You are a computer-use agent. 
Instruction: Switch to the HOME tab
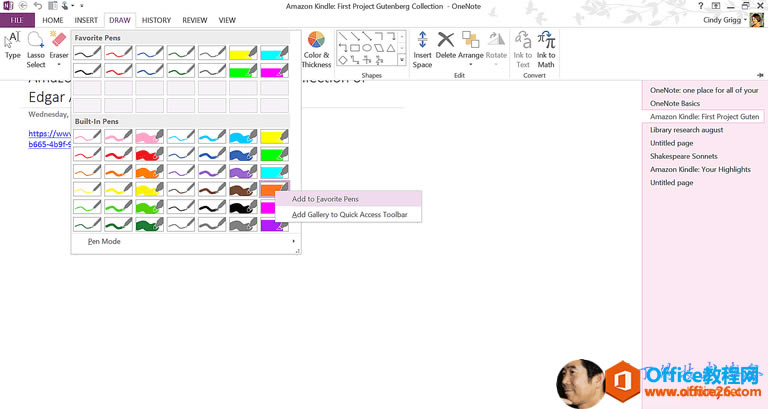point(52,20)
